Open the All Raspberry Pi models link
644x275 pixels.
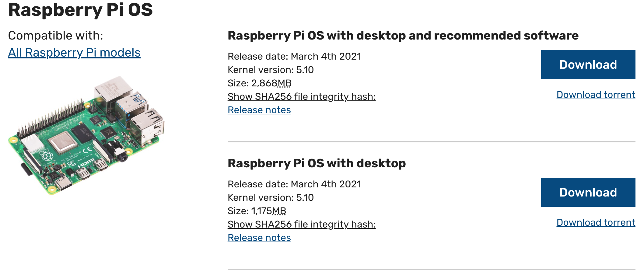(74, 53)
